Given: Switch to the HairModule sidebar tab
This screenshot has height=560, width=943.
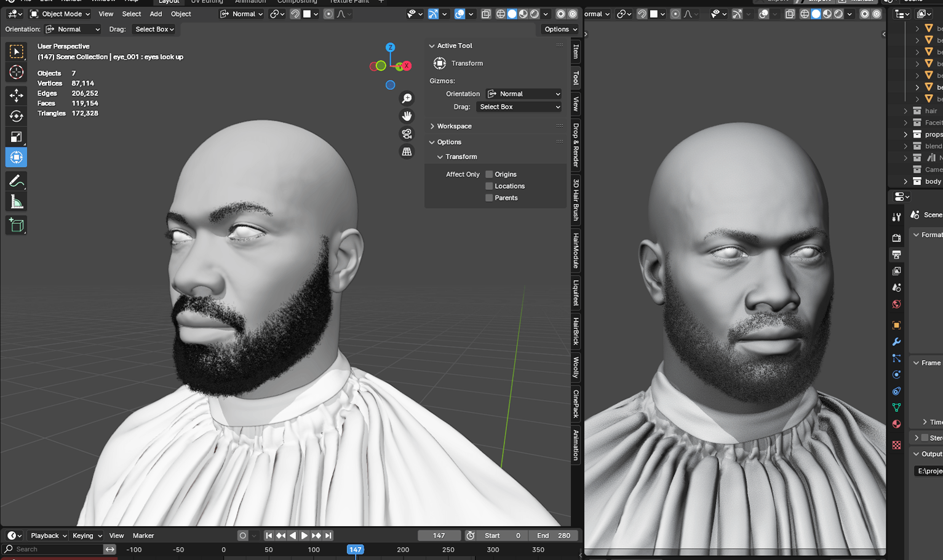Looking at the screenshot, I should pos(576,250).
